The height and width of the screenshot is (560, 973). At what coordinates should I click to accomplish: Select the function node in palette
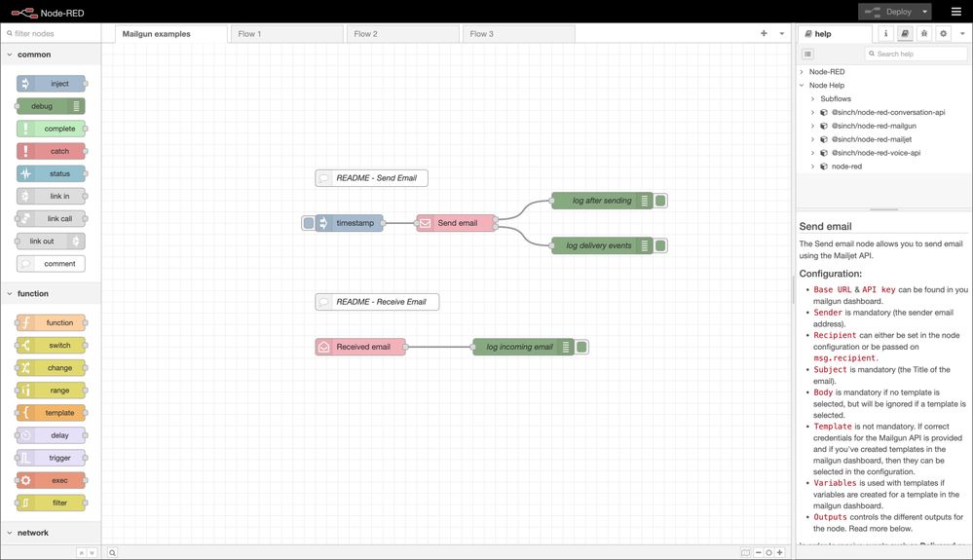point(52,322)
